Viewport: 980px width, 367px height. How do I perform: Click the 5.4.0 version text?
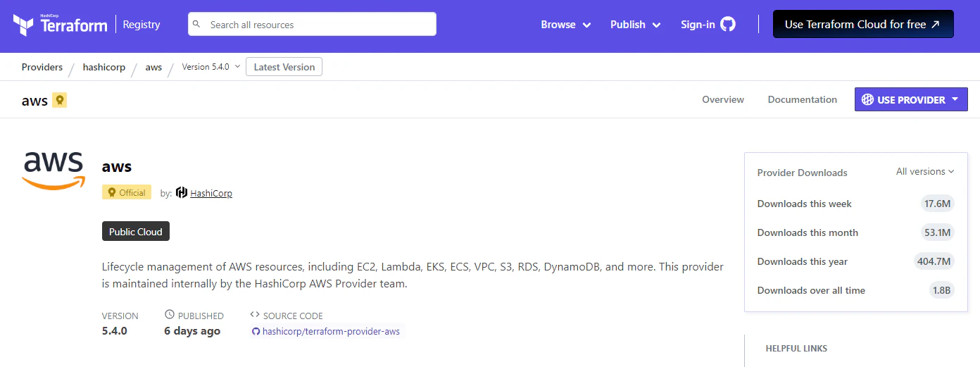(115, 330)
